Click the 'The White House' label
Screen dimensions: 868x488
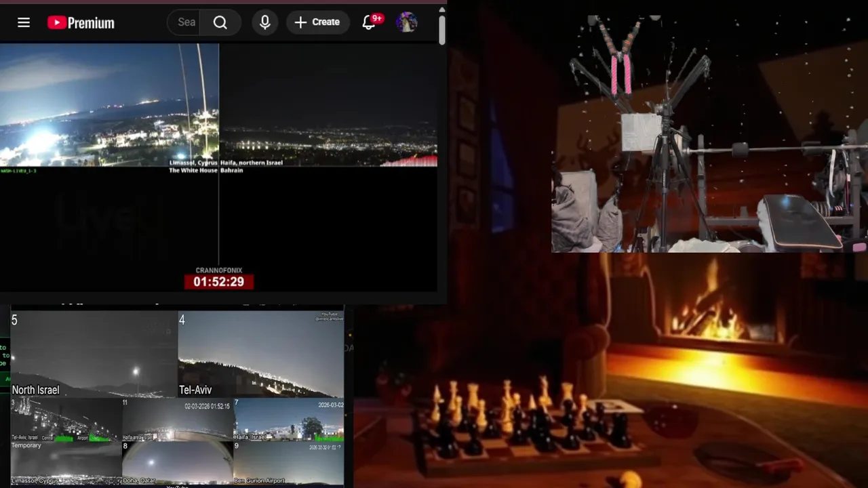tap(193, 170)
